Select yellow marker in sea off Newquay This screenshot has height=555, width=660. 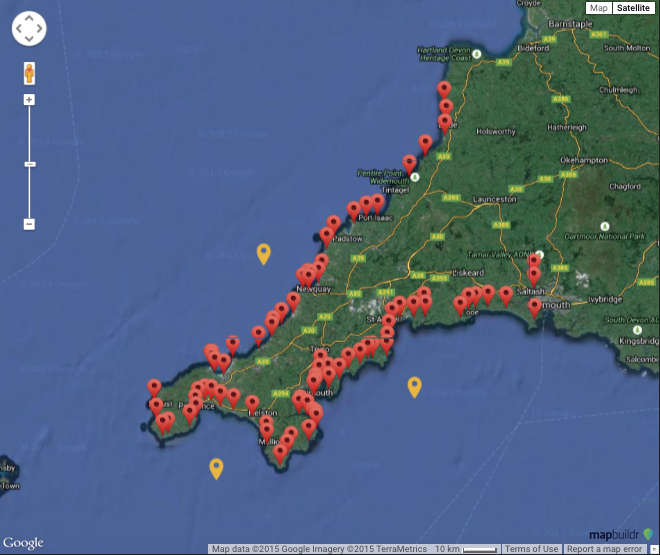263,254
